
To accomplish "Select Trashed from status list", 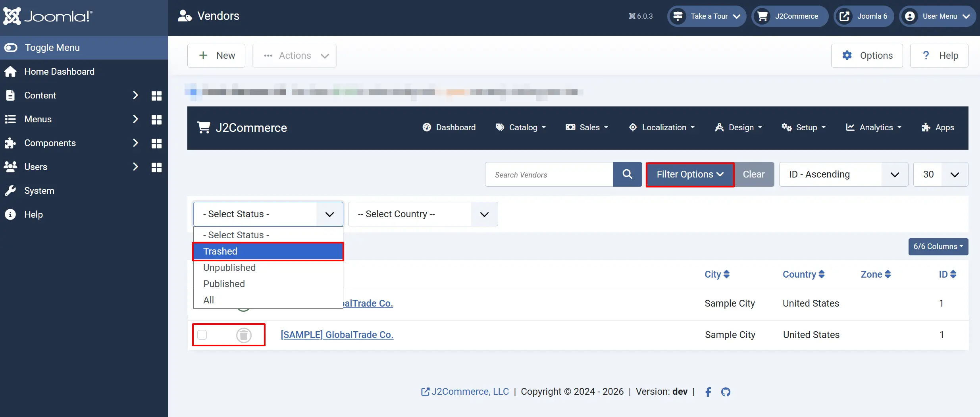I will (268, 251).
